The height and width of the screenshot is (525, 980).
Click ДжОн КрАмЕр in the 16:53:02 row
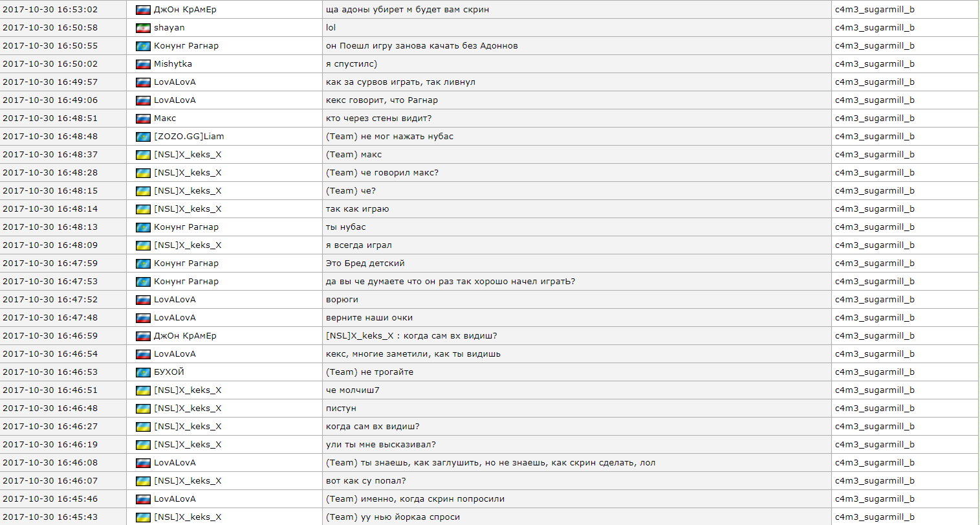(x=185, y=10)
